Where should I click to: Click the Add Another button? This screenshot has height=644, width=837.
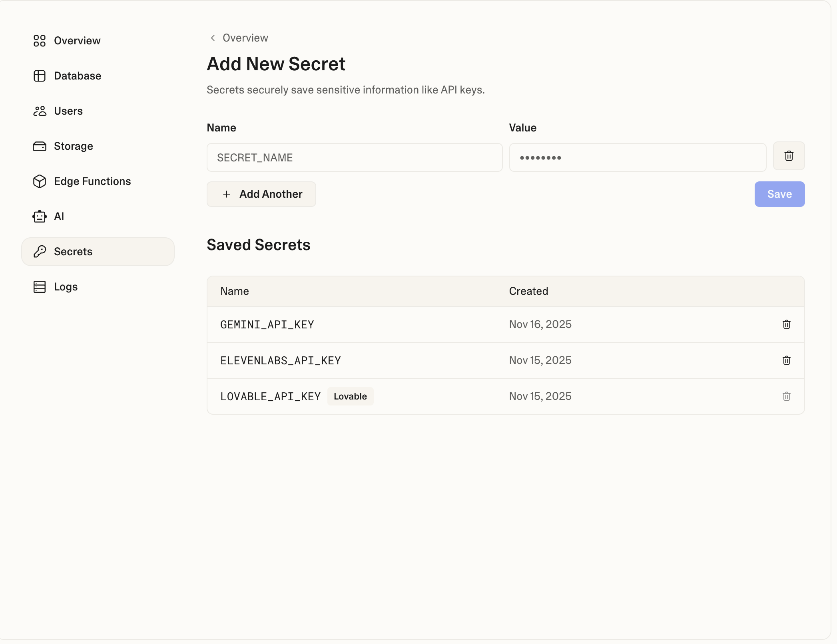pos(261,194)
